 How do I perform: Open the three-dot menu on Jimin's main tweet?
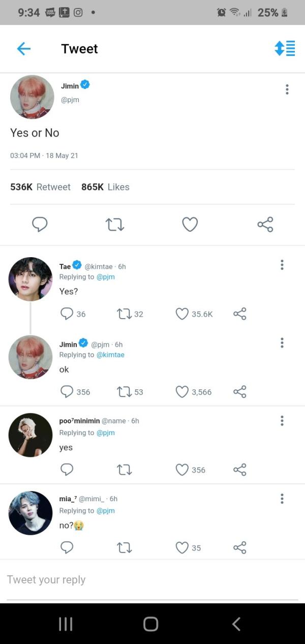point(287,89)
